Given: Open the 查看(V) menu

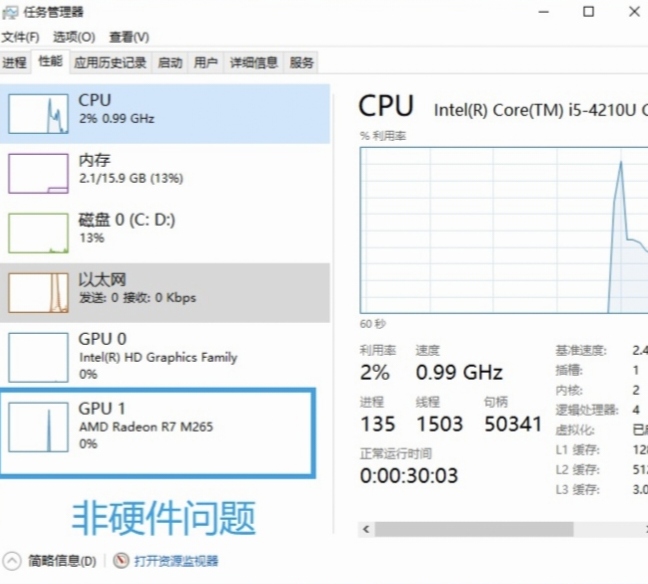Looking at the screenshot, I should click(x=129, y=37).
